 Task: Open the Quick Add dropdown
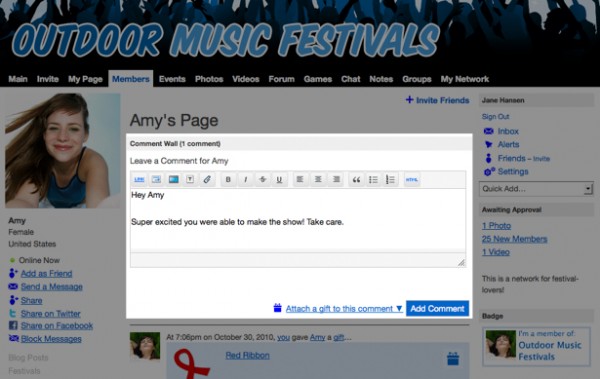(x=536, y=189)
